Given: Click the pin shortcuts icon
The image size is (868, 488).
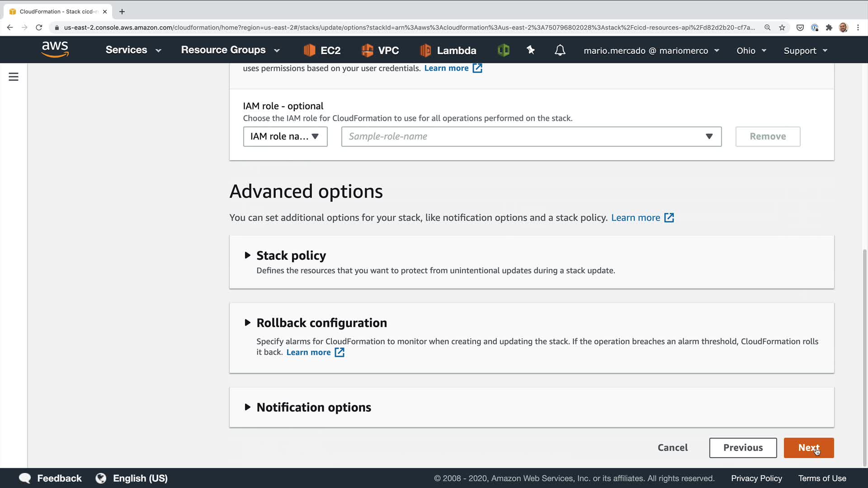Looking at the screenshot, I should [x=531, y=50].
